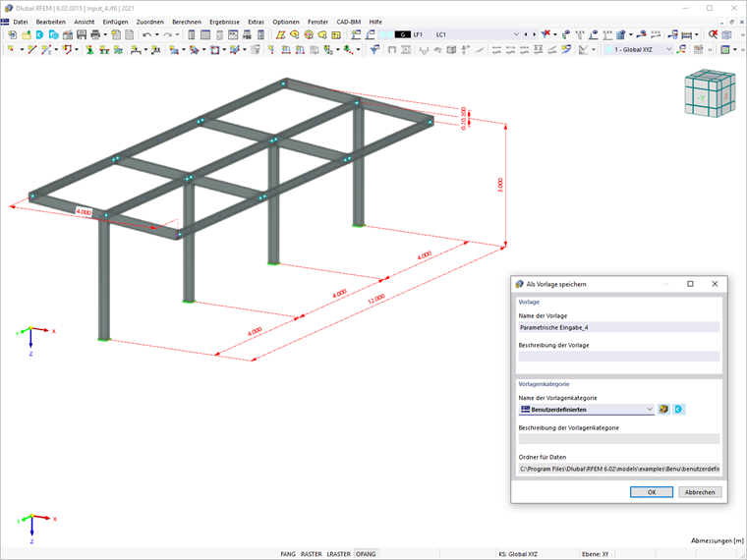Open the table grid icon near Global XYZ
Viewport: 747px width, 560px height.
(698, 49)
